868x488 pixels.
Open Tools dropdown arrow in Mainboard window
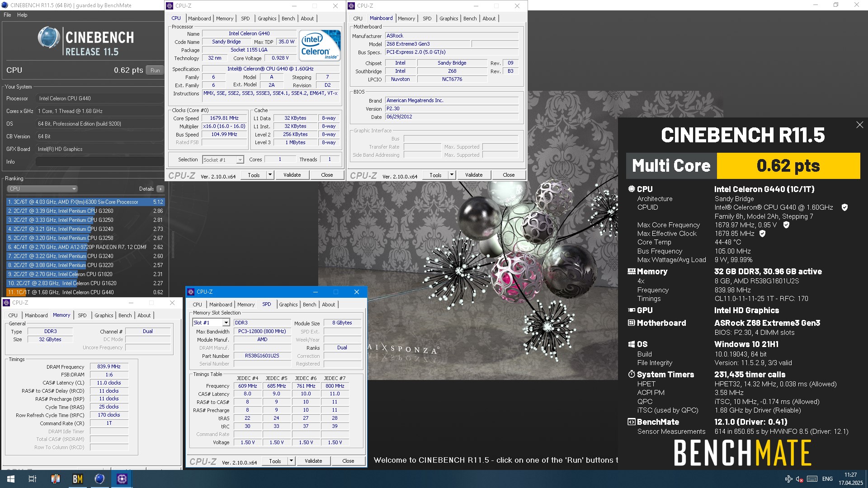[452, 175]
